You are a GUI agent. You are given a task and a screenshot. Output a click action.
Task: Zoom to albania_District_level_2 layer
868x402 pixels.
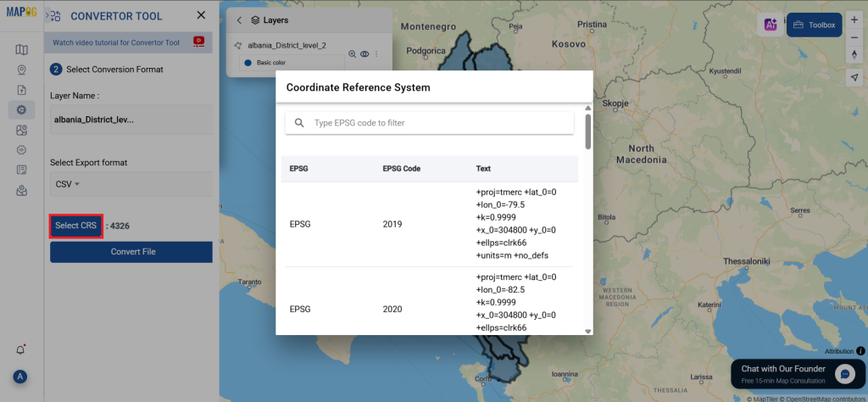[352, 54]
